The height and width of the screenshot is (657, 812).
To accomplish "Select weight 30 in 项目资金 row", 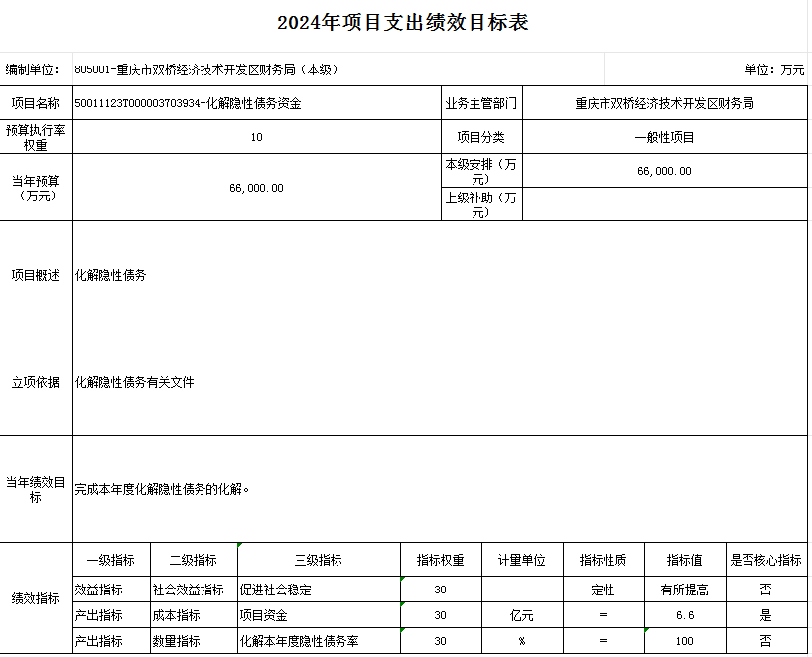I will [x=441, y=615].
